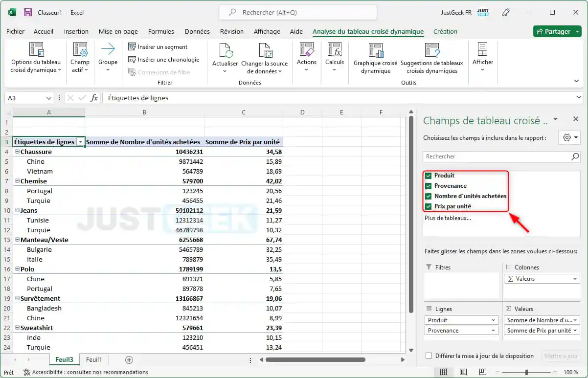Uncheck the Provenance field

[x=429, y=185]
